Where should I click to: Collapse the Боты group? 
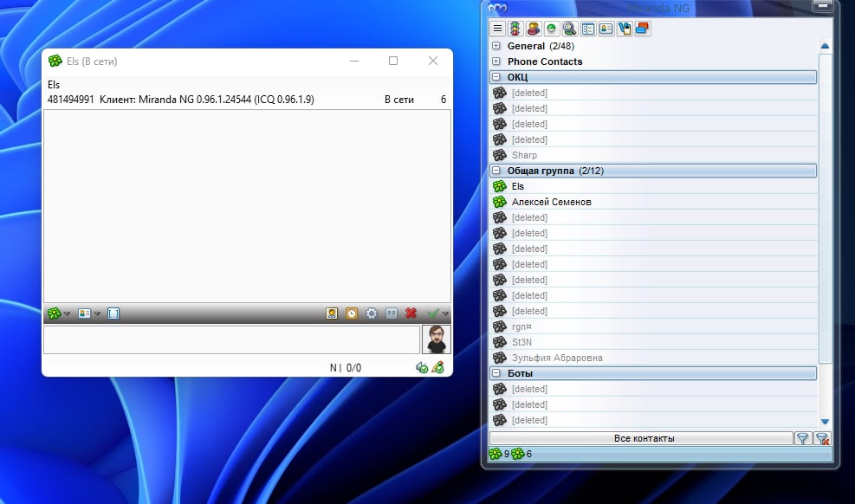[496, 373]
